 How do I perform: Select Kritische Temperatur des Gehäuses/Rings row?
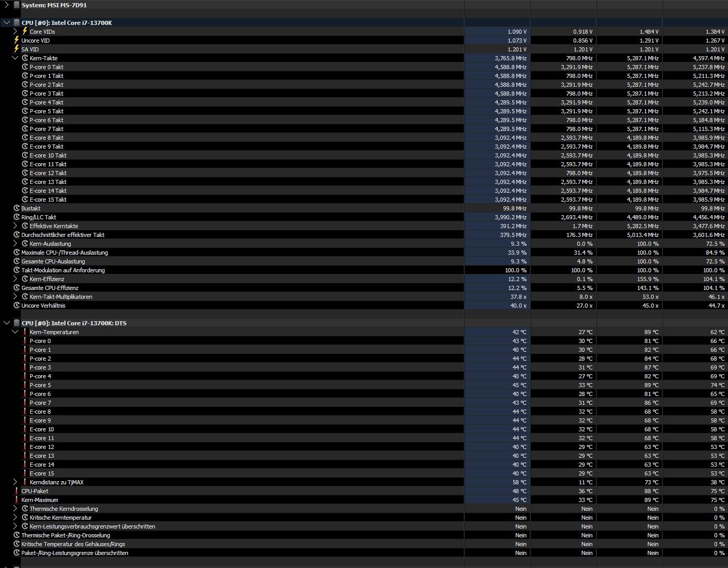click(364, 544)
